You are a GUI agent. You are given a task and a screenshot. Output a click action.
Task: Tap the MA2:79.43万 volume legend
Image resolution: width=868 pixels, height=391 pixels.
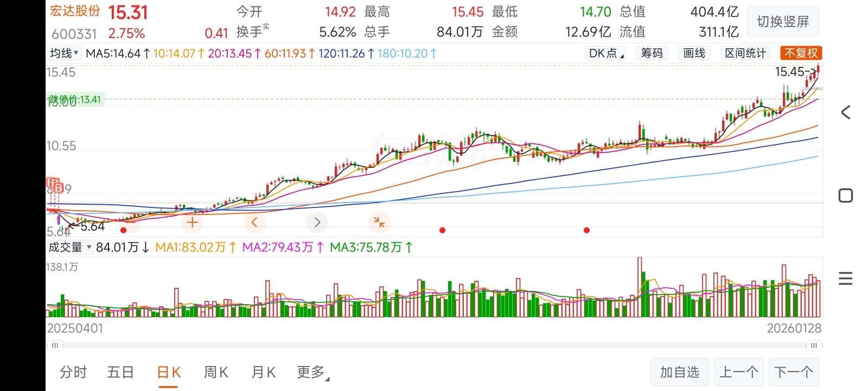283,247
